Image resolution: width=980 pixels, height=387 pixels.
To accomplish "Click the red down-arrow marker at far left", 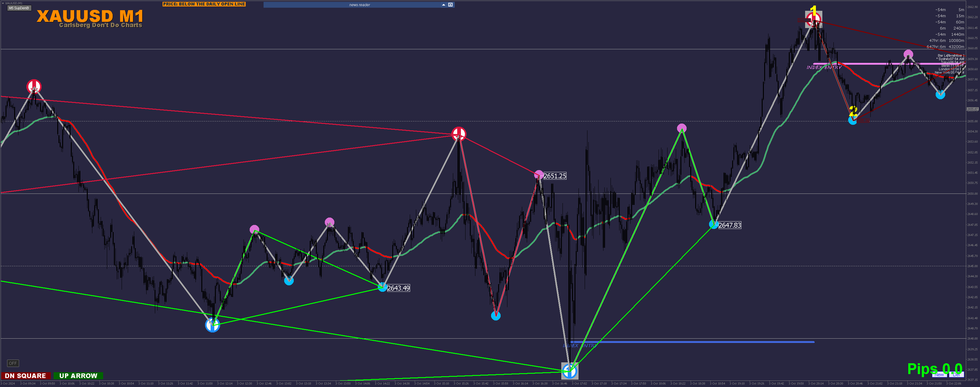I will (34, 86).
